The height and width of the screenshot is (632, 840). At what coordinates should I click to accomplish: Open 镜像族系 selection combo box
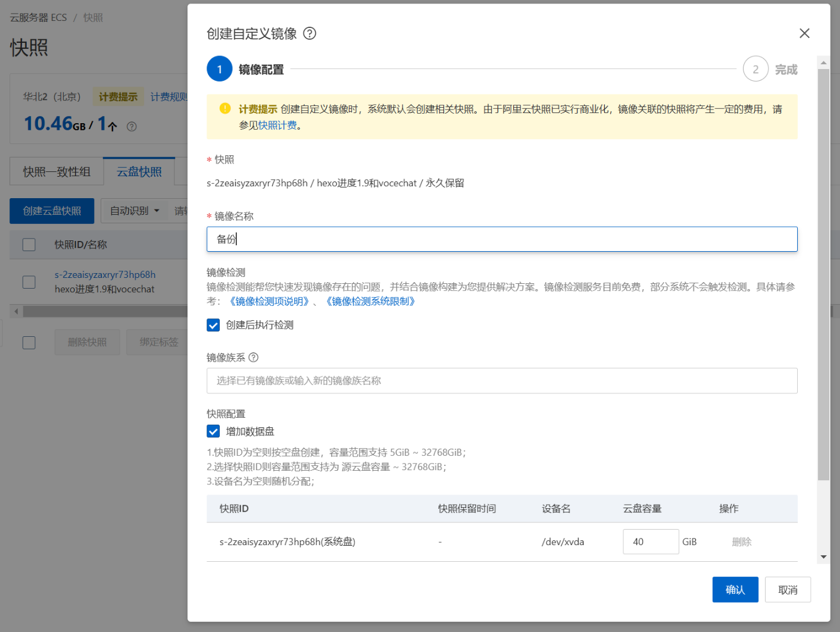(x=502, y=380)
